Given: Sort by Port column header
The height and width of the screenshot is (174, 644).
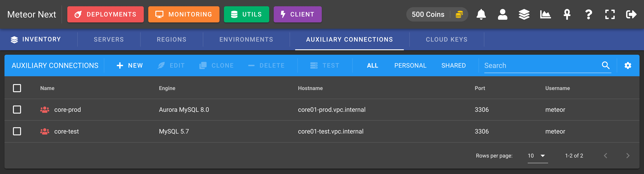Looking at the screenshot, I should pyautogui.click(x=480, y=88).
